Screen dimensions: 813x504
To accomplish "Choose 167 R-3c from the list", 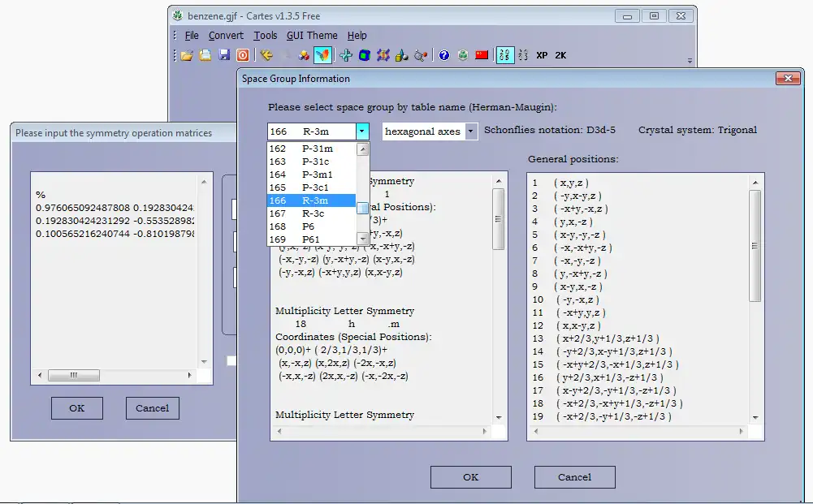I will (311, 213).
